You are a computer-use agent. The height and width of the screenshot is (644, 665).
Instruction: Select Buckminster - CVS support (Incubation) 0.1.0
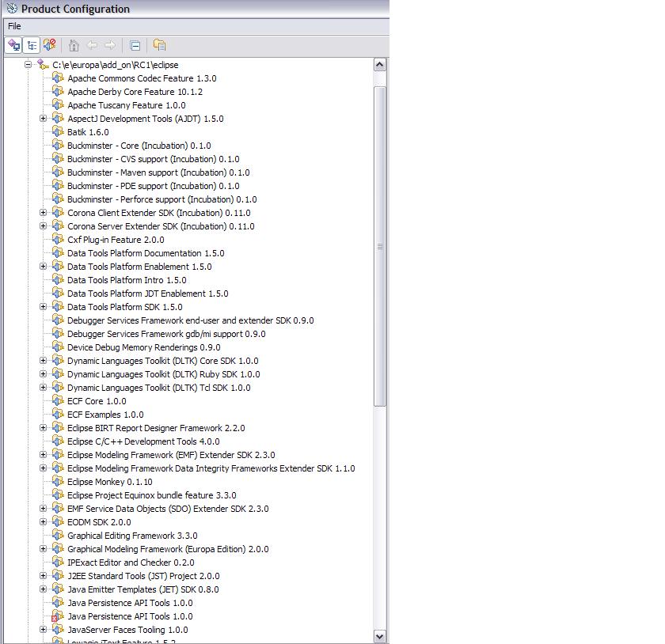coord(153,159)
